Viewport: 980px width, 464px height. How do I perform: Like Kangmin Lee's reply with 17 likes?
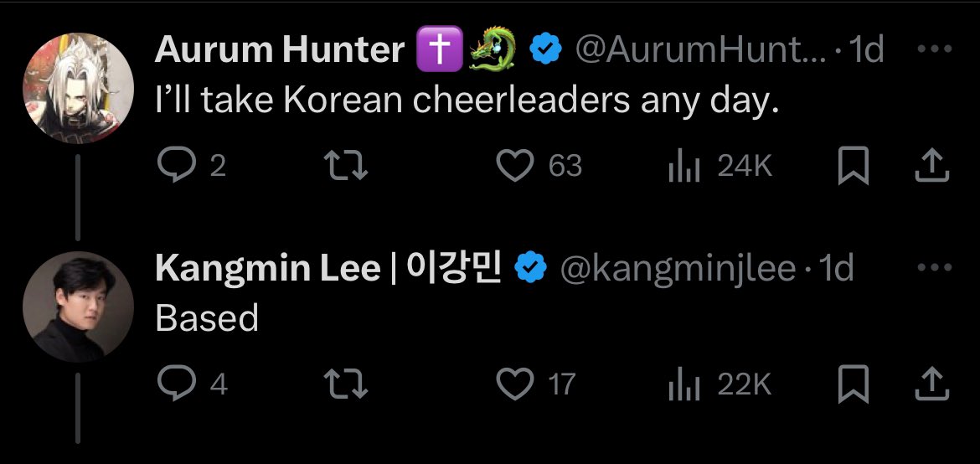point(515,384)
